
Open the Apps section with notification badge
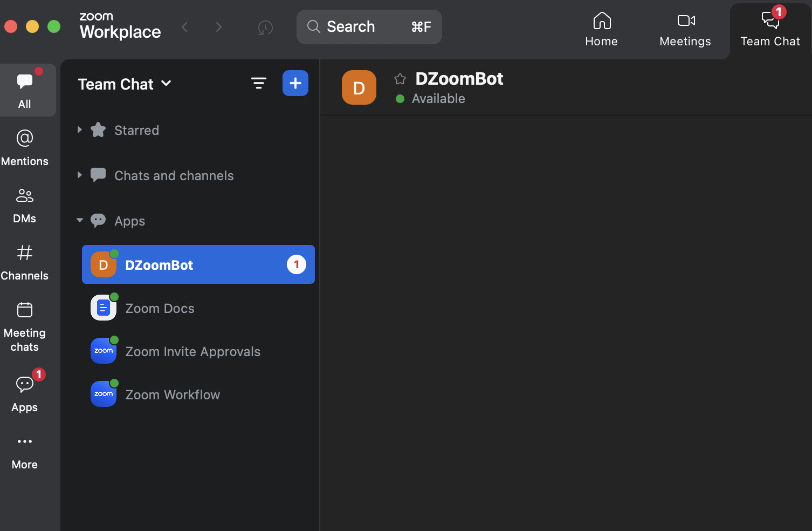tap(24, 393)
